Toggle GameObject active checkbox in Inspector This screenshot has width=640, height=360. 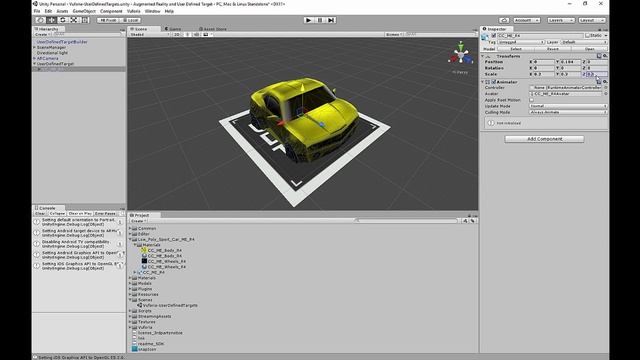493,36
